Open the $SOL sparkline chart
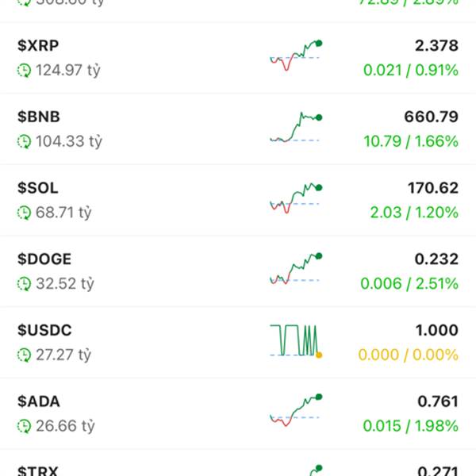Screen dimensions: 476x476 coord(296,198)
